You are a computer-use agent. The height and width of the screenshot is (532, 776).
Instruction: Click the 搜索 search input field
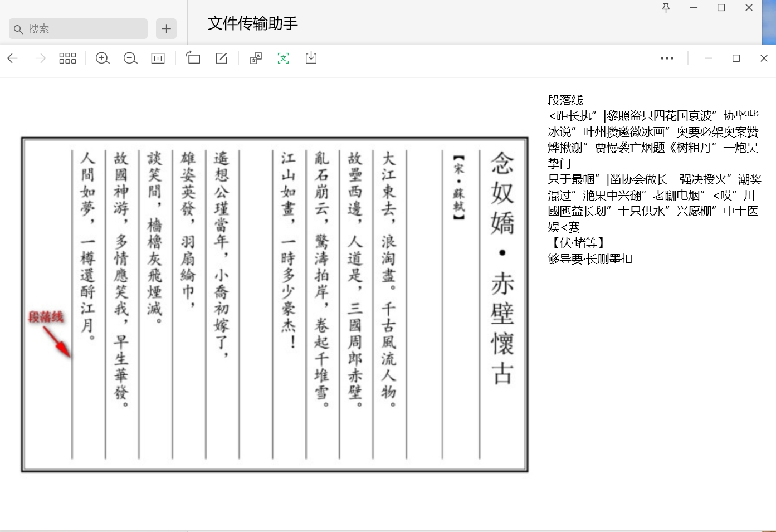click(x=78, y=29)
